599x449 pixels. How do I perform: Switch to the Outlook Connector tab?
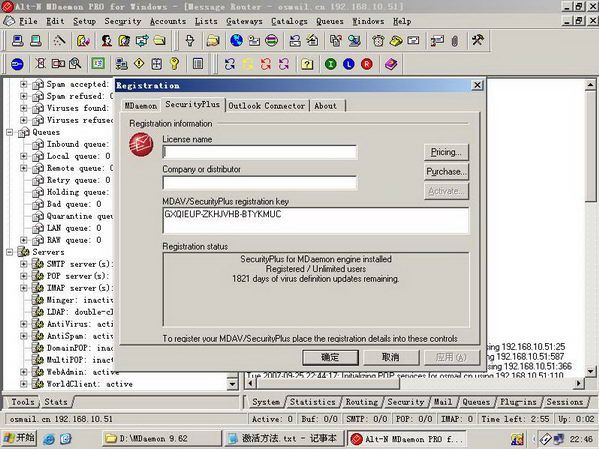click(x=267, y=106)
